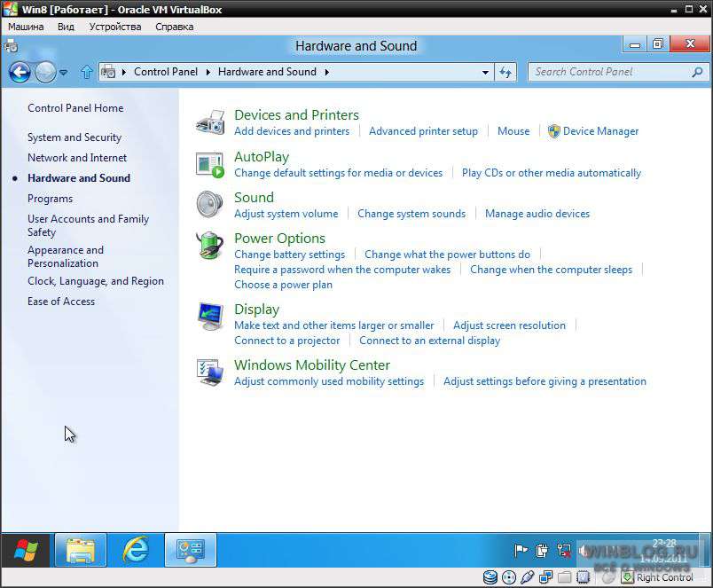Open the Power Options heading

[279, 239]
